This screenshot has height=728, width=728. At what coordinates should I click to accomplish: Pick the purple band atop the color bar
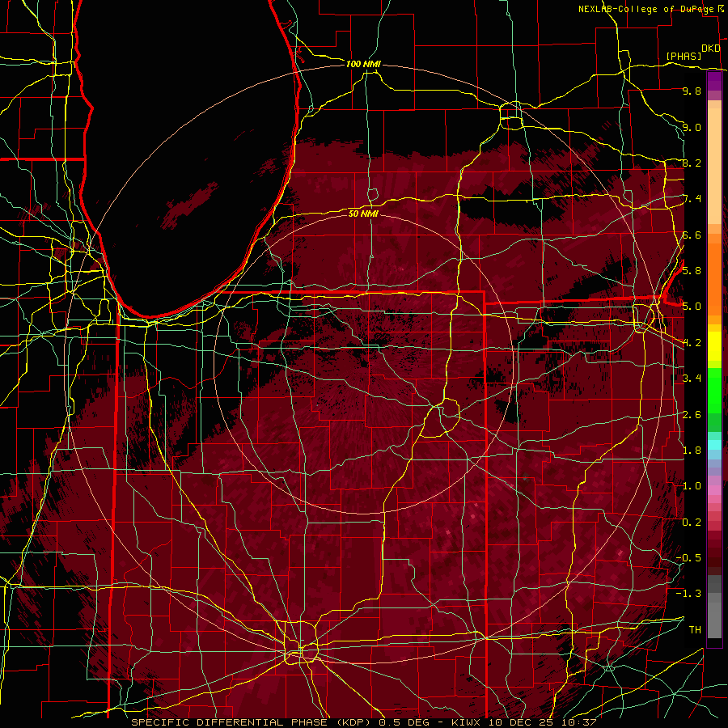point(714,82)
